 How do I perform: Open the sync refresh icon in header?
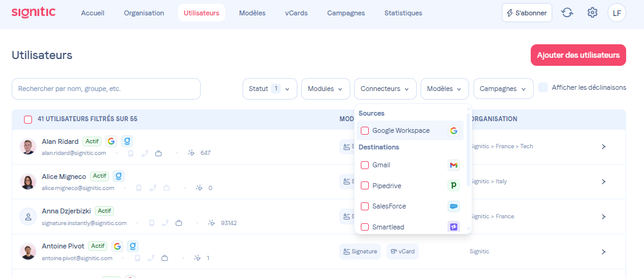pyautogui.click(x=567, y=13)
